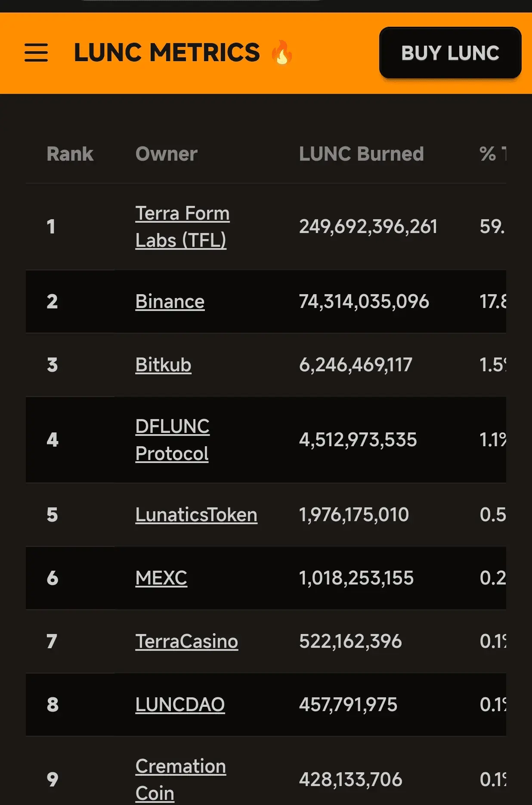Open the MEXC owner link
The image size is (532, 805).
pos(161,578)
